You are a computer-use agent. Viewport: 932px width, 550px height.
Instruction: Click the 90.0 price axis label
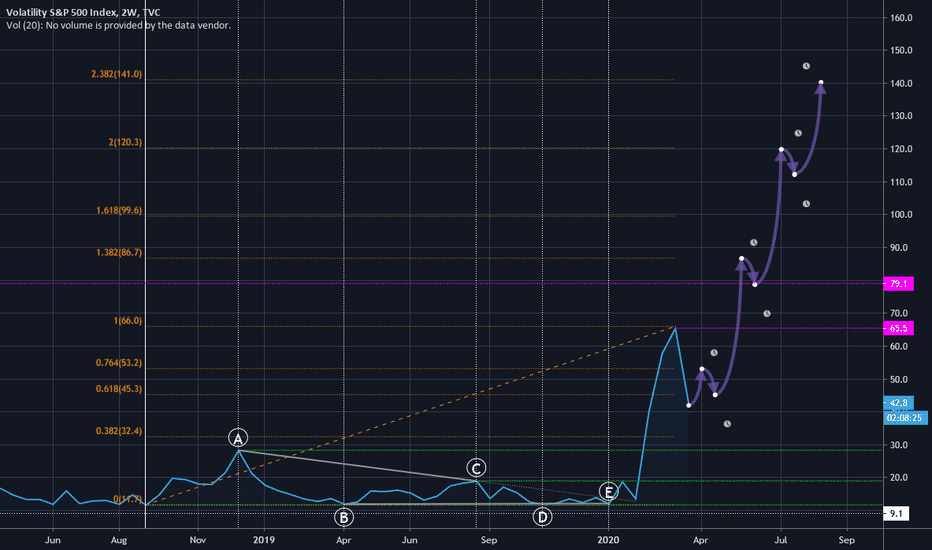tap(899, 247)
